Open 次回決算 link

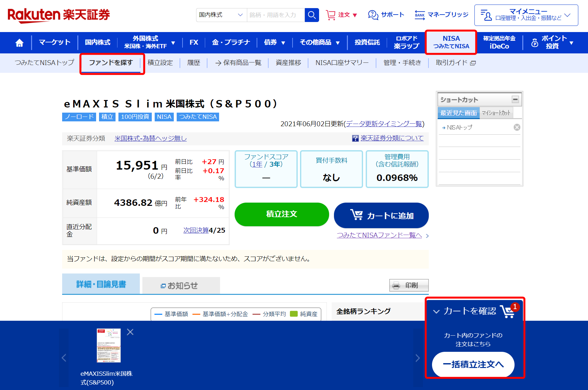tap(196, 230)
